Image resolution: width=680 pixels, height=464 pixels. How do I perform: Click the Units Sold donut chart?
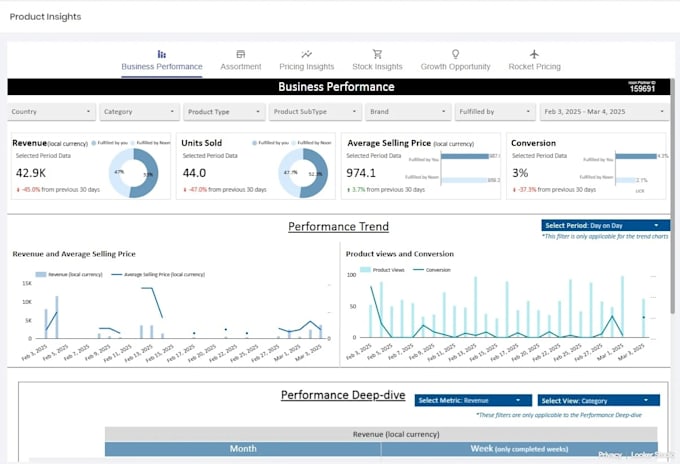tap(303, 173)
